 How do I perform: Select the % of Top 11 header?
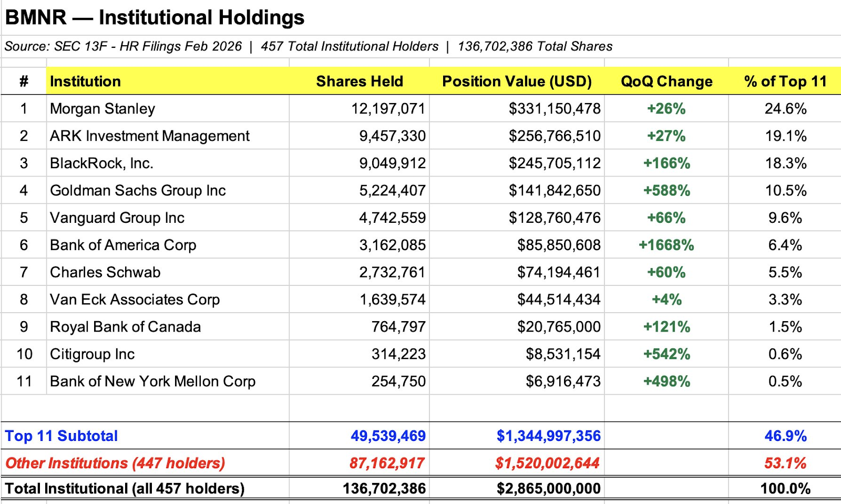(785, 81)
